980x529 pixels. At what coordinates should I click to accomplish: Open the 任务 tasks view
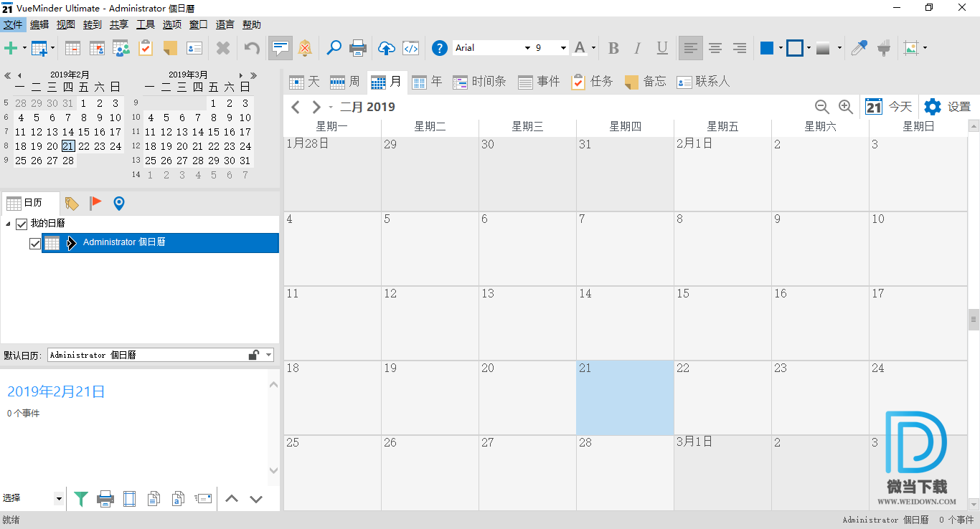(593, 82)
